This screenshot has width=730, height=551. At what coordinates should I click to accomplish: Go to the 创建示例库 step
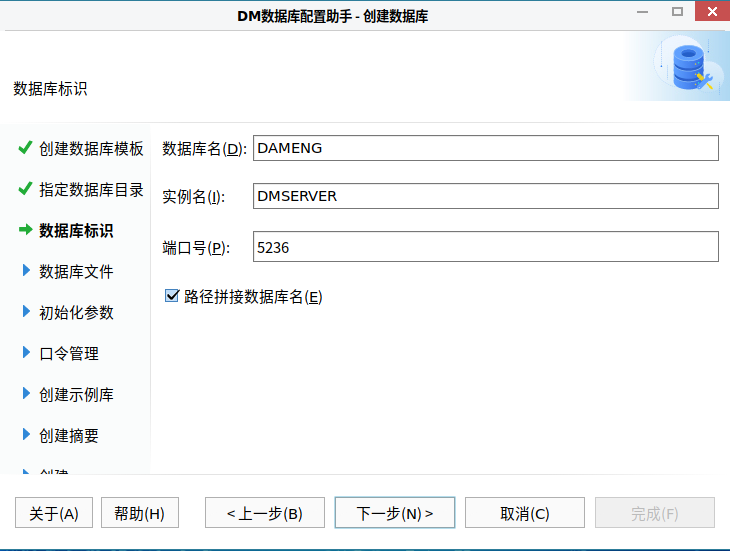[76, 395]
